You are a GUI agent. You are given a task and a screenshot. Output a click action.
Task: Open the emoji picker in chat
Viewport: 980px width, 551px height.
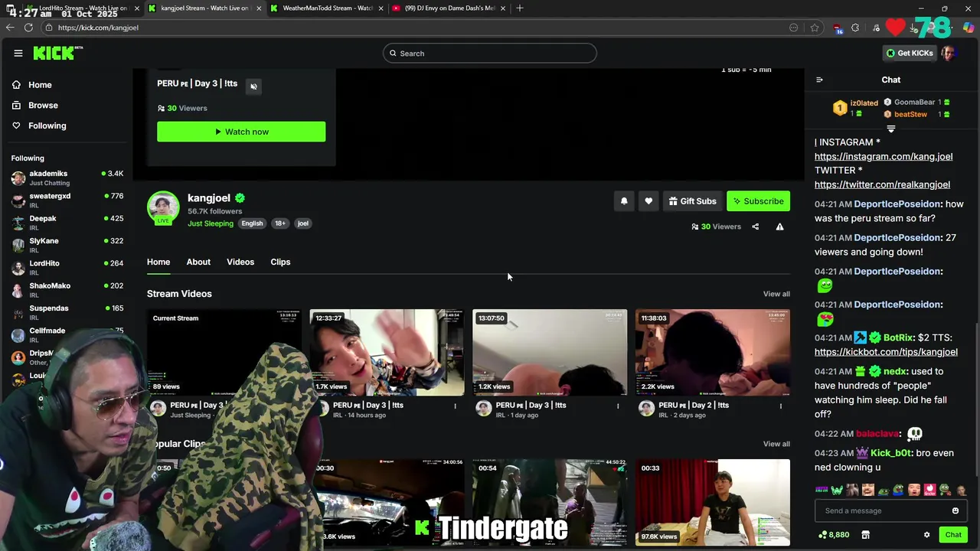click(x=955, y=510)
